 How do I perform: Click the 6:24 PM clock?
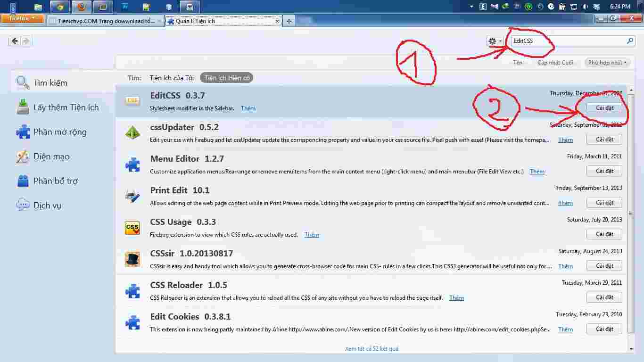(620, 7)
